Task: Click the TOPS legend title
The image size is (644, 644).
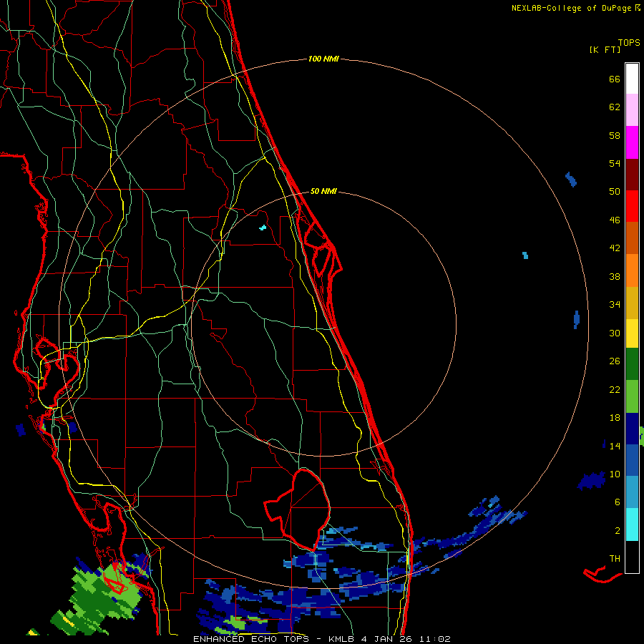Action: coord(629,43)
